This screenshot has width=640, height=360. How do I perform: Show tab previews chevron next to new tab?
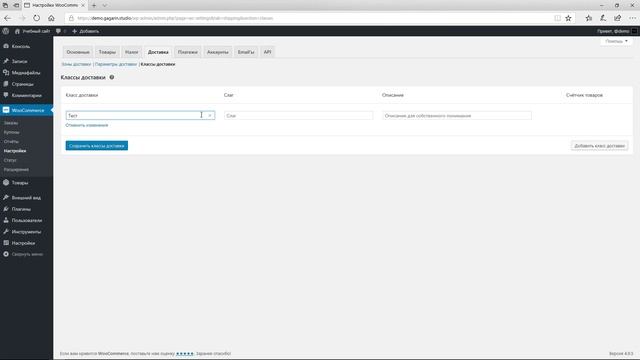(x=104, y=5)
